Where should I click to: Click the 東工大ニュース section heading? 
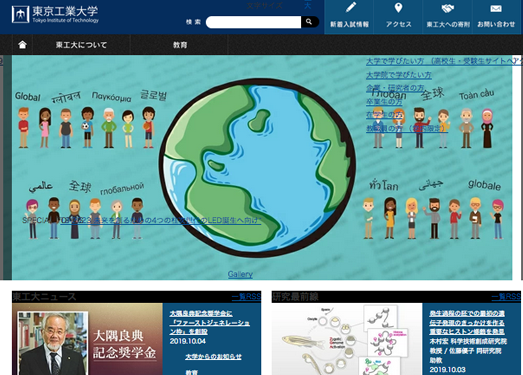coord(44,297)
